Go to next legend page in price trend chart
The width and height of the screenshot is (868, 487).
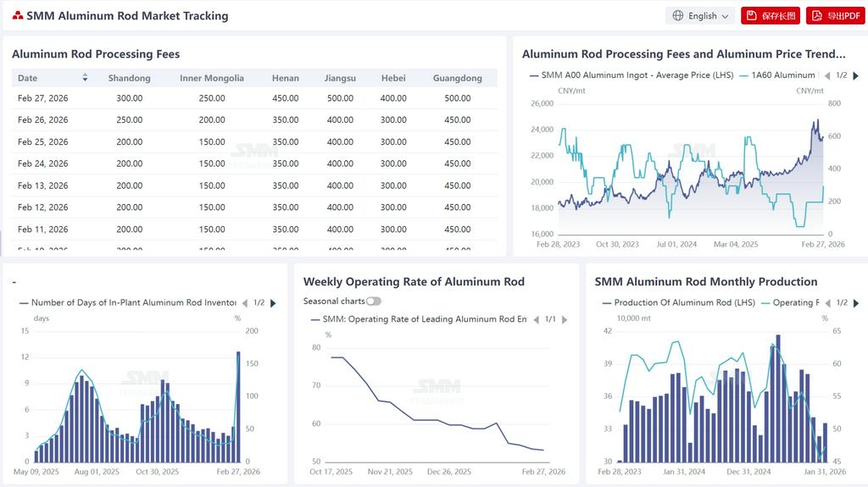point(855,75)
